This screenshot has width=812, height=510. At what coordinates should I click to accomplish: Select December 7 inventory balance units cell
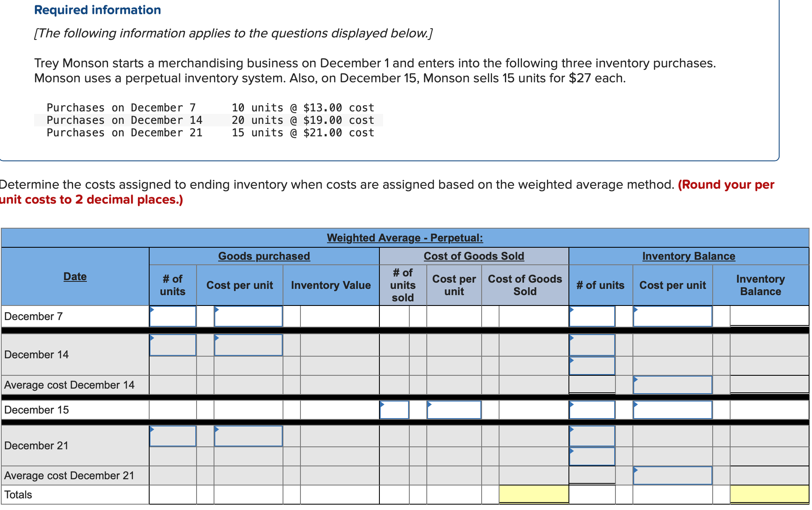pyautogui.click(x=592, y=316)
